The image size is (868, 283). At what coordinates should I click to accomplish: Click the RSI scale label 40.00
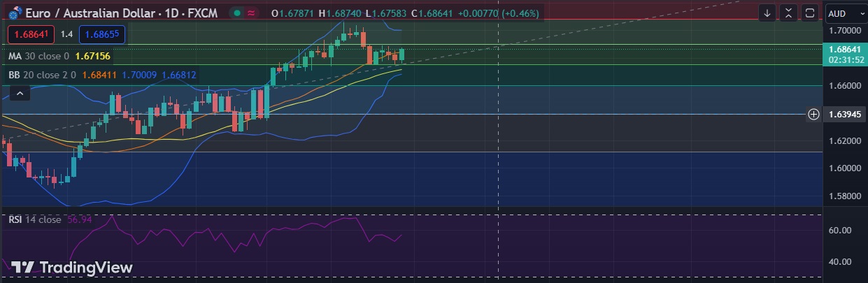click(x=840, y=262)
